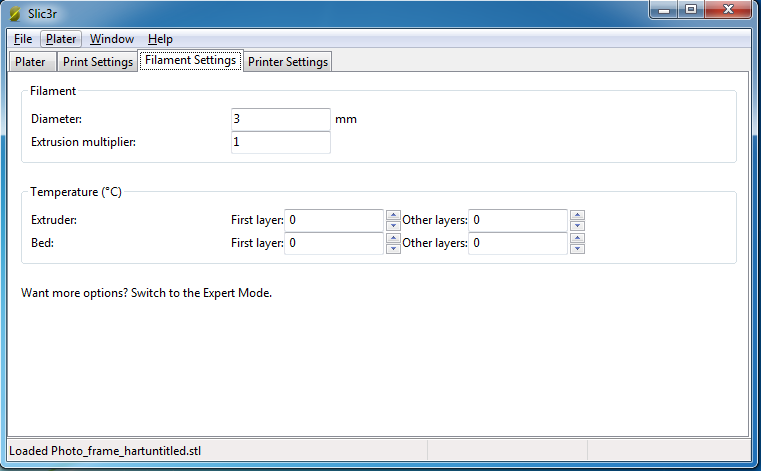Click the Bed First layer temperature field

click(334, 243)
